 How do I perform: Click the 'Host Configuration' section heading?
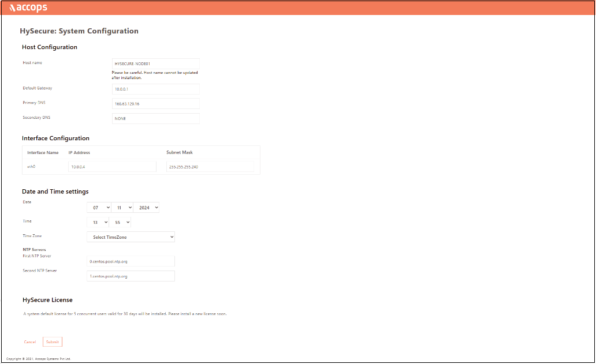(50, 47)
